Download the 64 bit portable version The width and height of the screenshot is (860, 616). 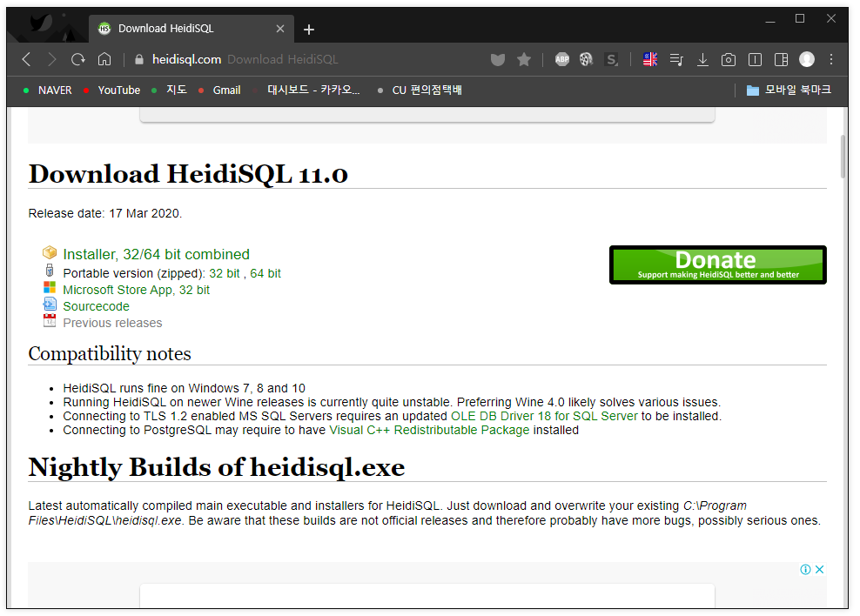tap(265, 273)
